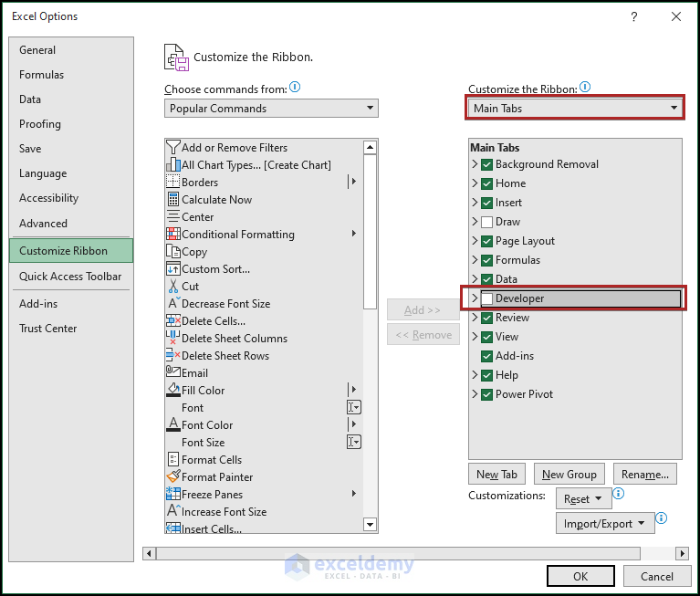The height and width of the screenshot is (596, 700).
Task: Click info icon next to Reset button
Action: point(618,493)
